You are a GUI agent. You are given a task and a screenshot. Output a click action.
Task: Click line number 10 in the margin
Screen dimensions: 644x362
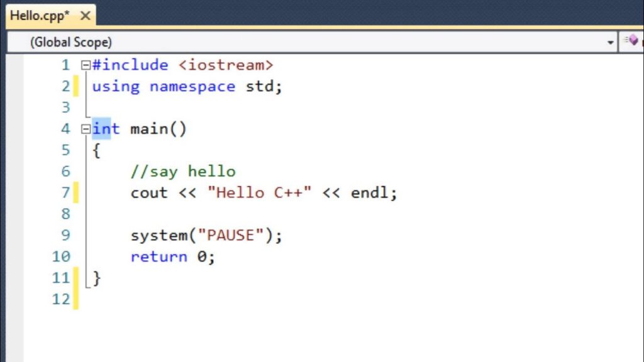[x=61, y=256]
